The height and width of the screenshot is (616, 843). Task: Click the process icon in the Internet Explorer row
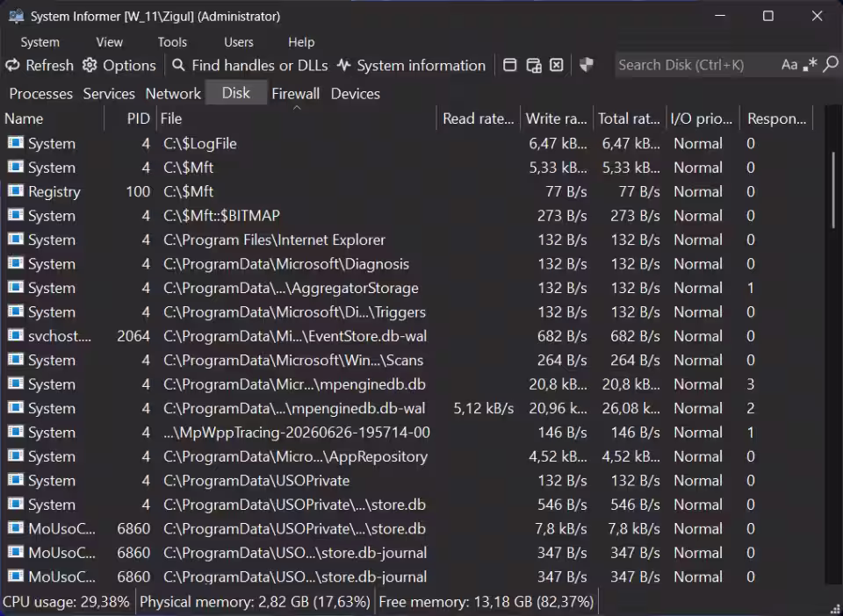(16, 240)
